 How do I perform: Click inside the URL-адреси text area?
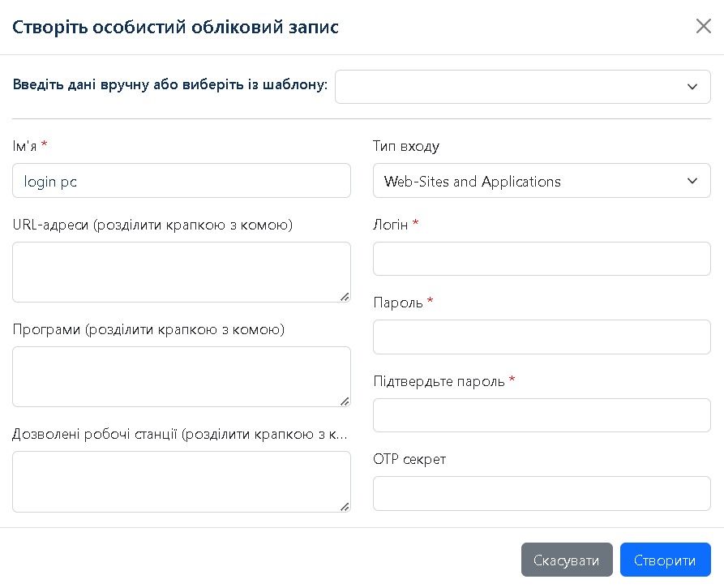[181, 272]
